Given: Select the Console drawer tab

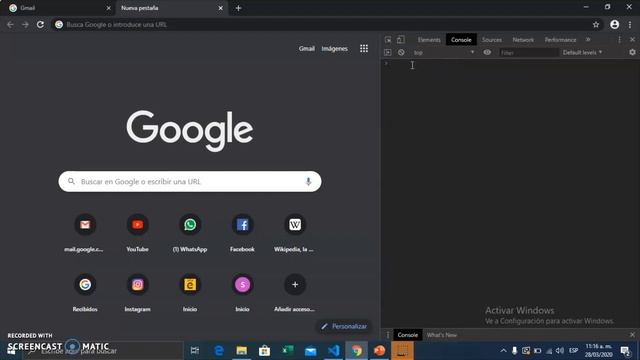Looking at the screenshot, I should point(408,335).
